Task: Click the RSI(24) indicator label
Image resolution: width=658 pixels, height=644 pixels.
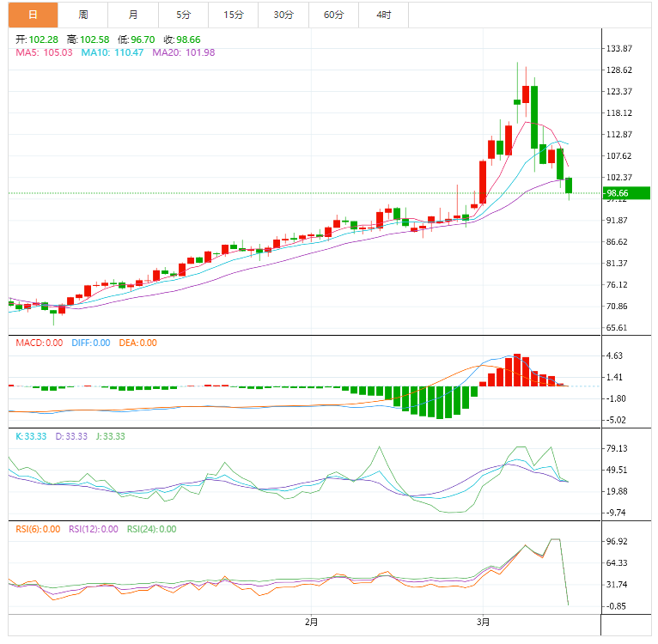Action: 151,530
